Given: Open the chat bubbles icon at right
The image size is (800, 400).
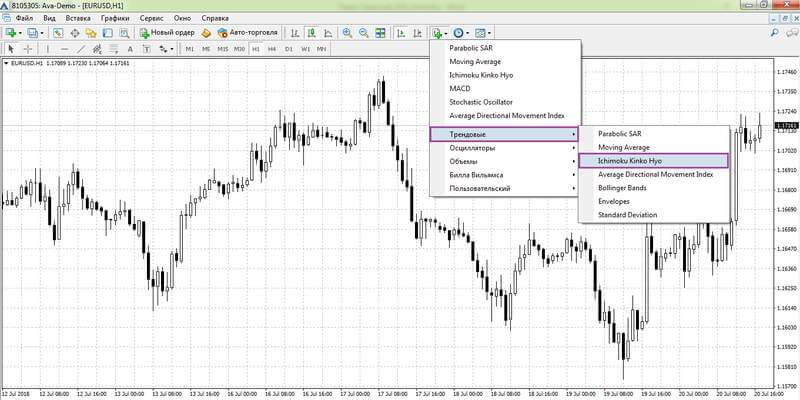Looking at the screenshot, I should pos(791,33).
